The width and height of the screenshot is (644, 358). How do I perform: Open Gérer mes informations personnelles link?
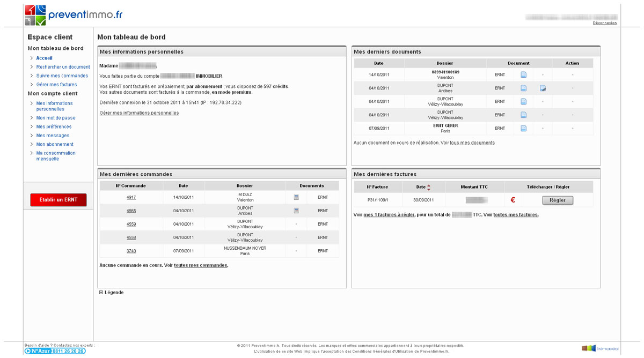click(x=140, y=113)
